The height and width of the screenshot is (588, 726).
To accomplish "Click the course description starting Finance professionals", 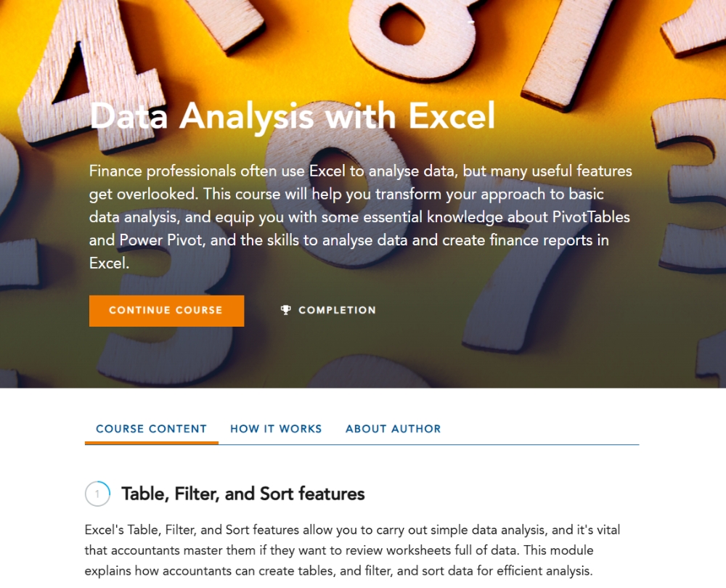I will pyautogui.click(x=360, y=217).
